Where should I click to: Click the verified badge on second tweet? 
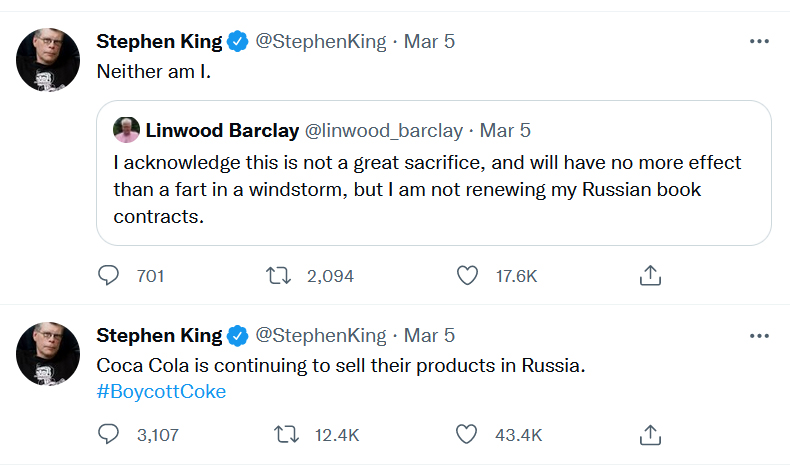pyautogui.click(x=237, y=335)
